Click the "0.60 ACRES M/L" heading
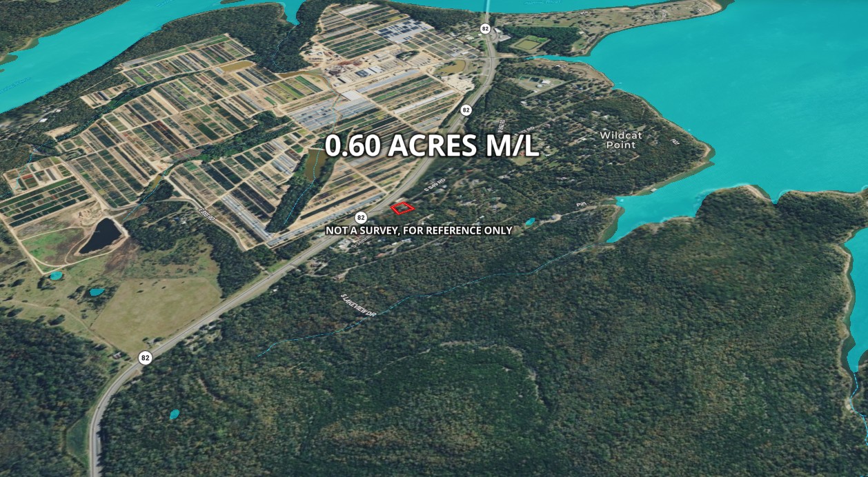Screen dimensions: 868x477 click(432, 147)
